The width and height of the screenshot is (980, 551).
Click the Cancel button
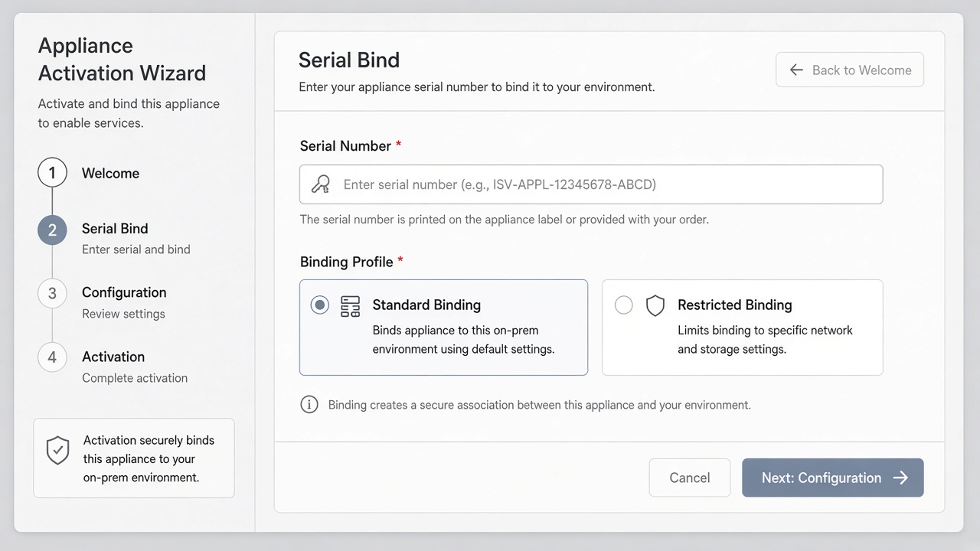[690, 478]
